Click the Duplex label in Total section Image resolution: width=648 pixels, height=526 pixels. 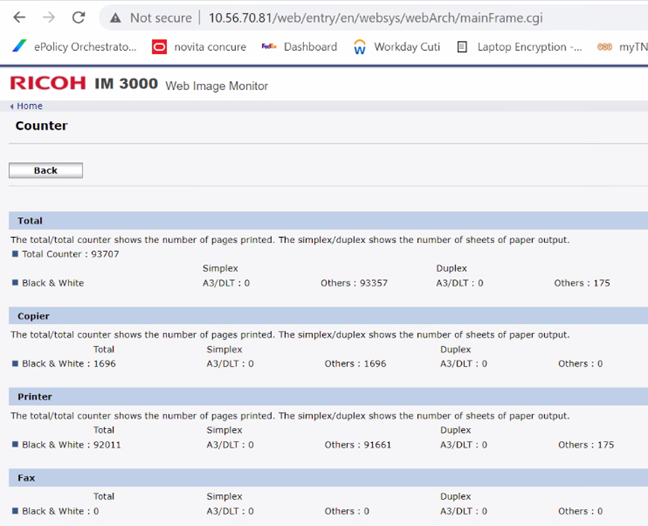[x=451, y=268]
